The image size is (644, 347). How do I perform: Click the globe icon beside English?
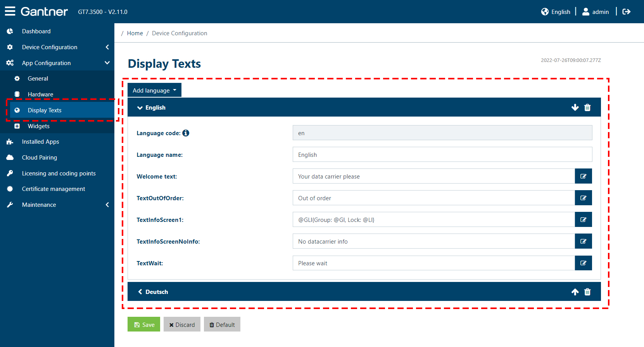tap(545, 12)
